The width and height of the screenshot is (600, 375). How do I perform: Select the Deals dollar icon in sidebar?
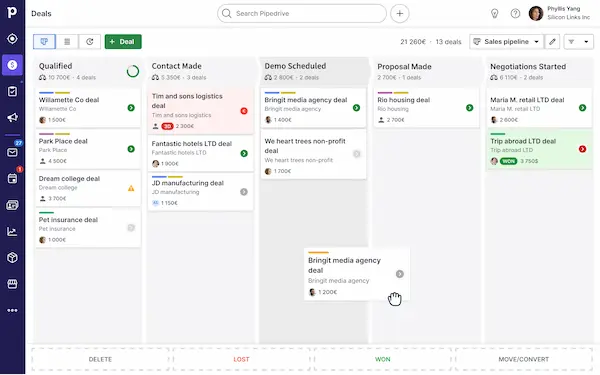[12, 65]
